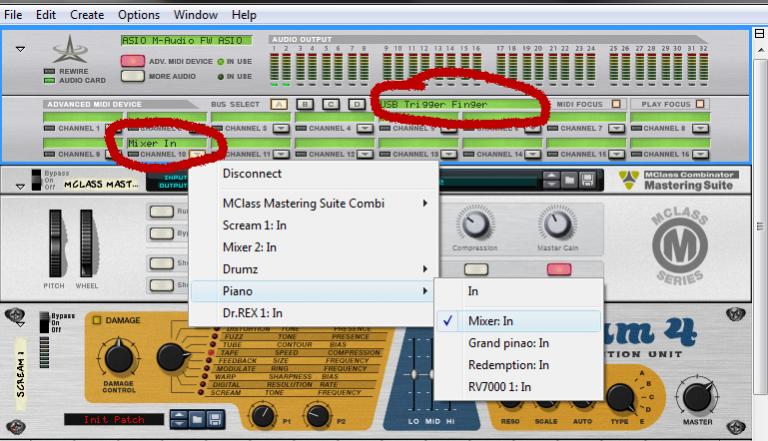The width and height of the screenshot is (768, 441).
Task: Select Mixer 2: In menu entry
Action: point(313,247)
